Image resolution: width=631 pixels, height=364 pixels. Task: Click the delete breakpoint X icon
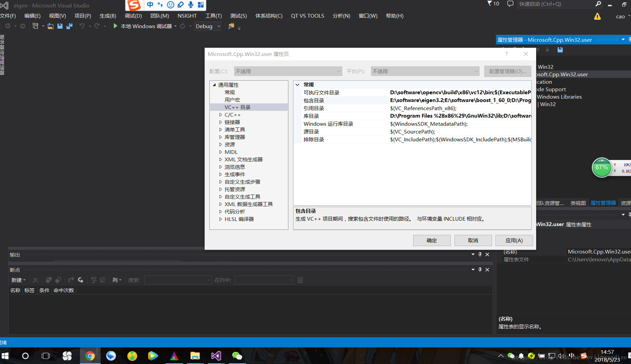point(35,280)
